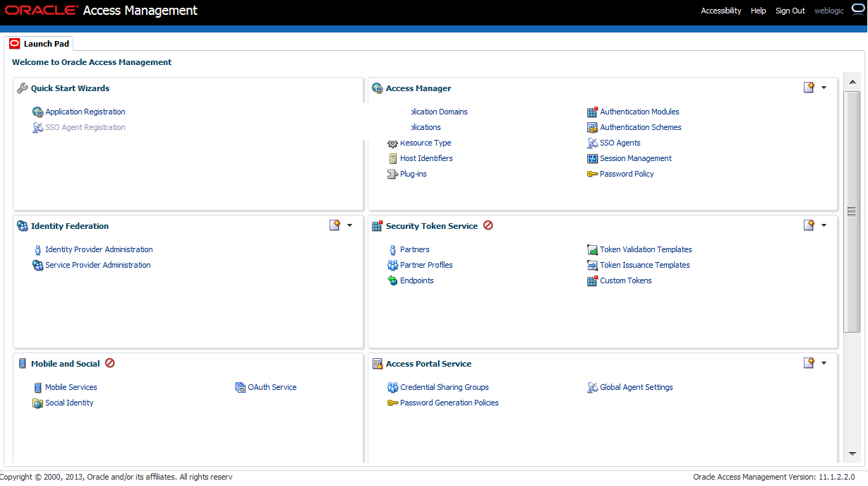Click the Access Portal Service new item icon
Screen dimensions: 868x486
809,363
